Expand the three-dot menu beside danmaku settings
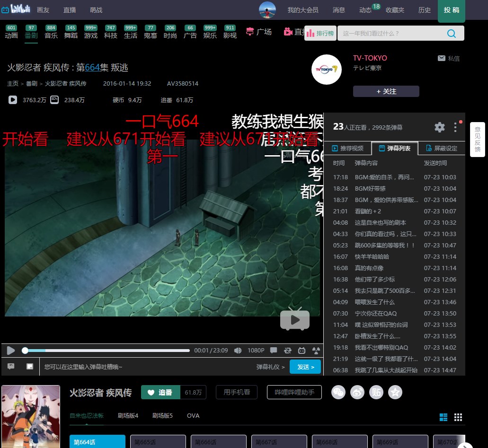 (x=456, y=127)
